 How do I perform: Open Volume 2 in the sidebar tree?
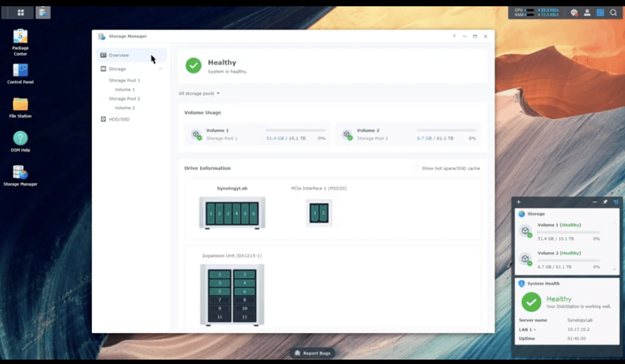coord(125,108)
